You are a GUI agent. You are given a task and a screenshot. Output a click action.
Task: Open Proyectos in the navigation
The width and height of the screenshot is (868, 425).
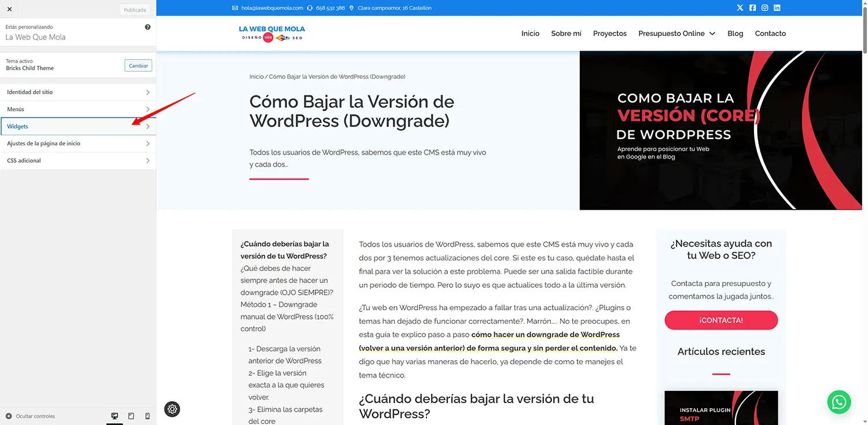[x=610, y=34]
